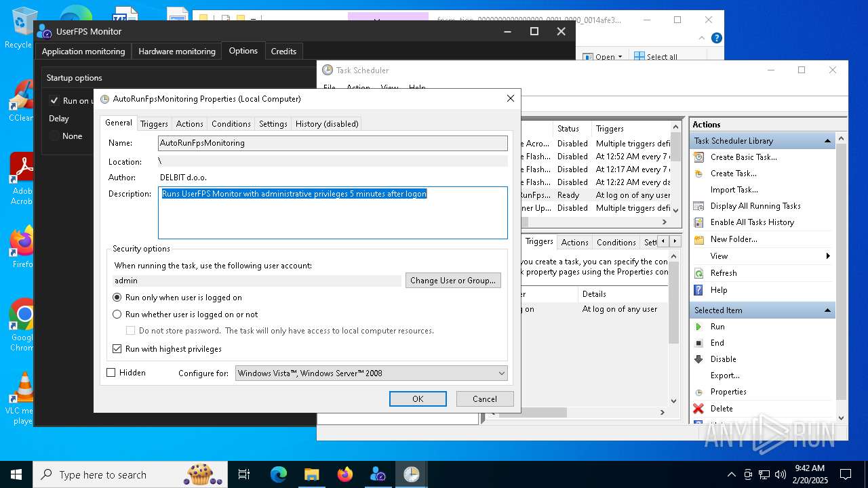This screenshot has width=868, height=488.
Task: Click the OK button
Action: 418,399
